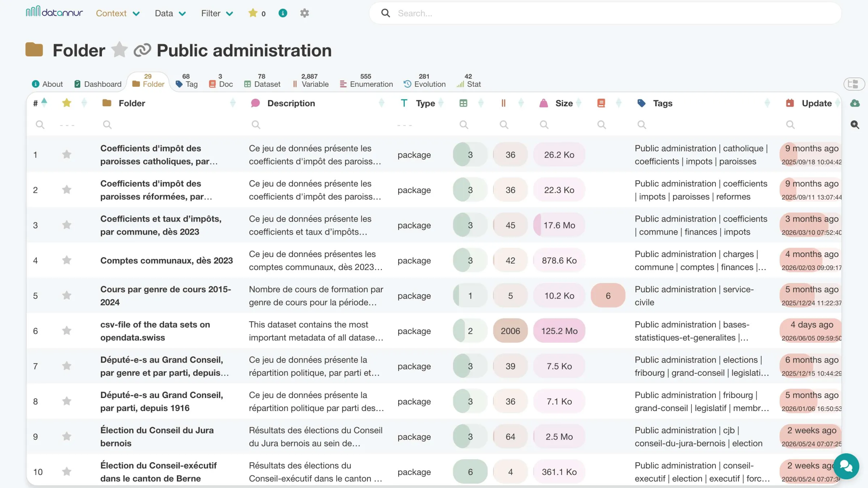Sort by Tags column arrows
868x488 pixels.
(767, 103)
